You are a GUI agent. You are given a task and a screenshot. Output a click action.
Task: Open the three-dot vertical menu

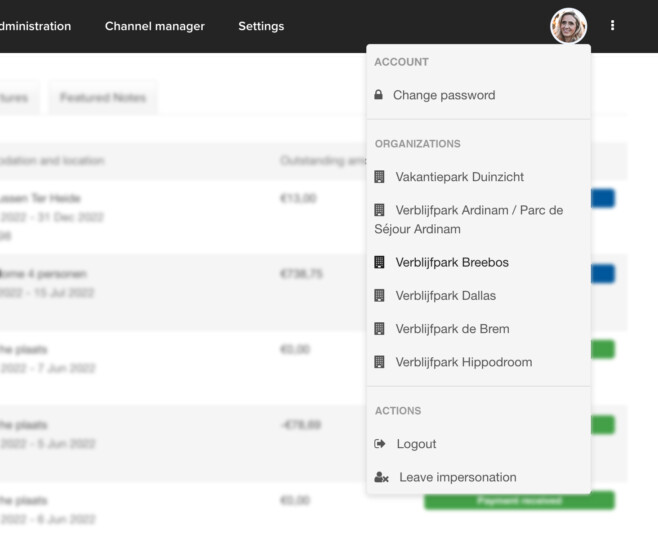click(x=613, y=26)
